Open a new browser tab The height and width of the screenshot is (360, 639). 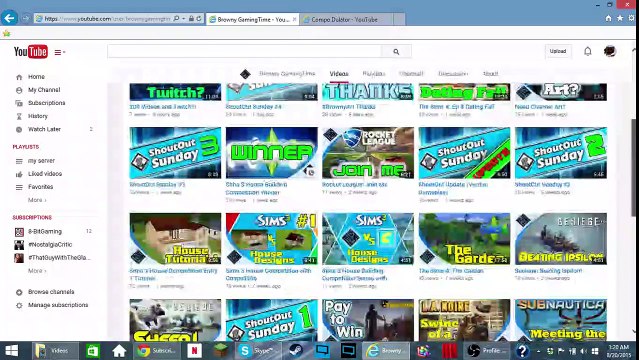399,19
